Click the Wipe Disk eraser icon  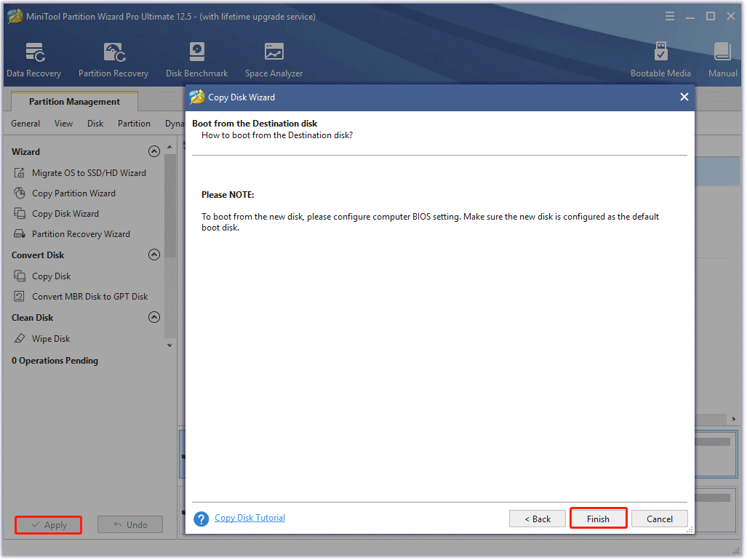tap(20, 339)
